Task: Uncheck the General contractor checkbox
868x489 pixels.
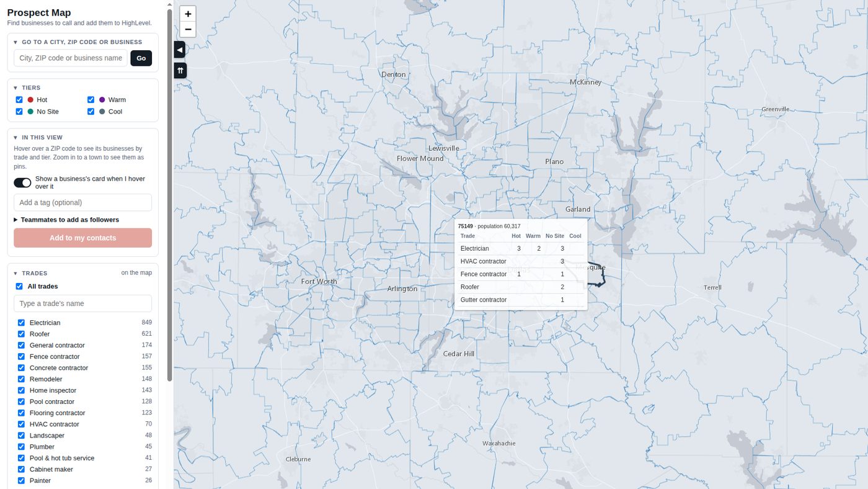Action: click(21, 345)
